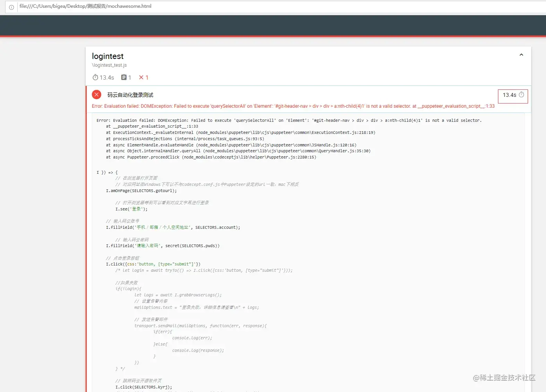The width and height of the screenshot is (546, 392).
Task: Click the I.amOnPage(SELECTORS.gotourl) code line
Action: [141, 191]
